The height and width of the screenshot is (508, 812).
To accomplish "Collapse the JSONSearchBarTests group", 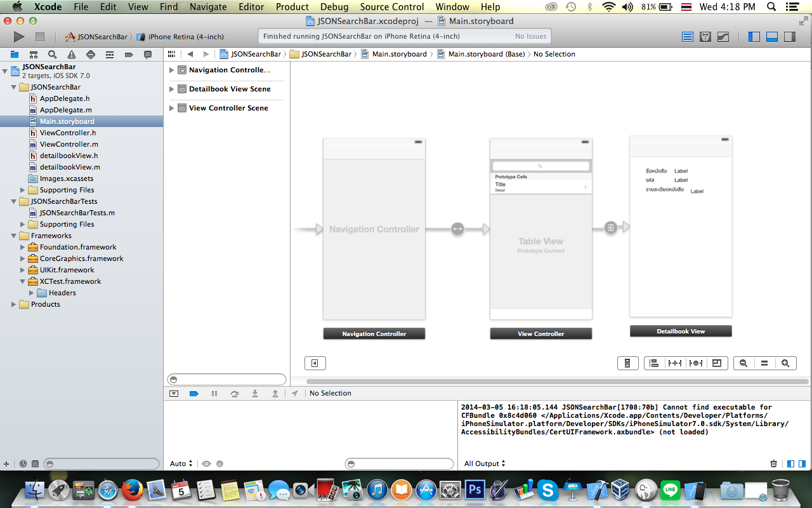I will tap(14, 201).
